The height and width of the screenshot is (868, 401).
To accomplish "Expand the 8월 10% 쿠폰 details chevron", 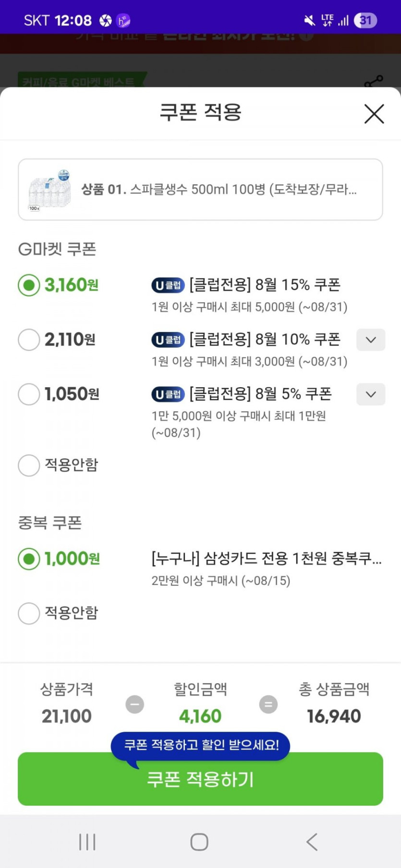I will (371, 340).
